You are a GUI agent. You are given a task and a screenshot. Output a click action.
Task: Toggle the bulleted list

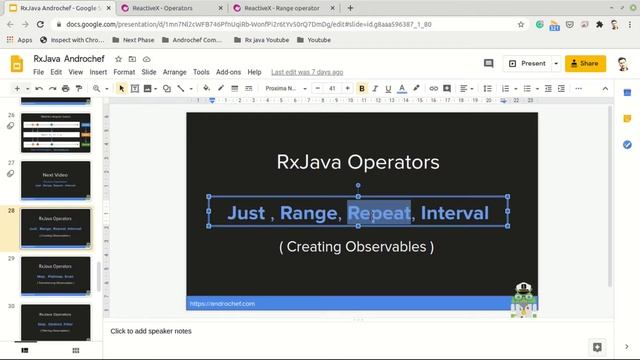(x=527, y=89)
